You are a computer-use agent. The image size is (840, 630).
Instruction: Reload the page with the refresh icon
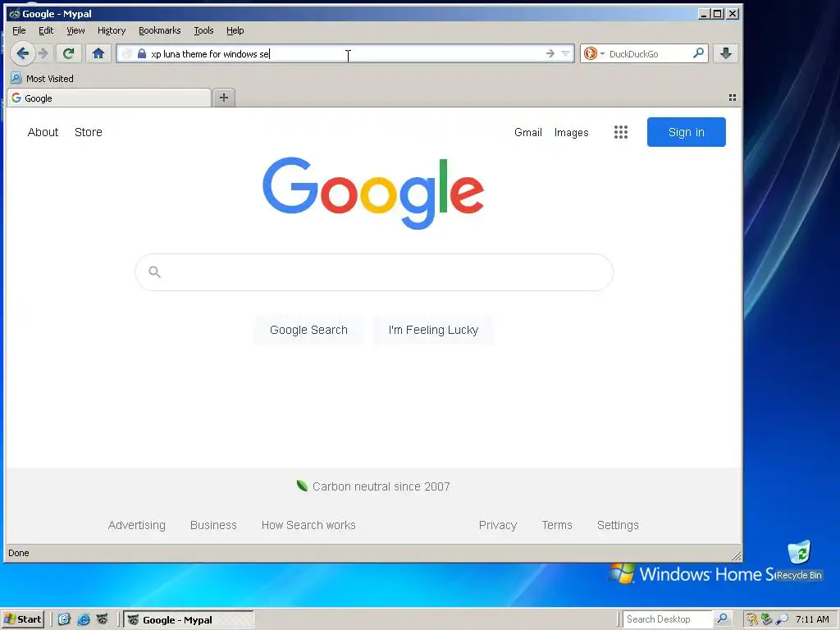(68, 53)
